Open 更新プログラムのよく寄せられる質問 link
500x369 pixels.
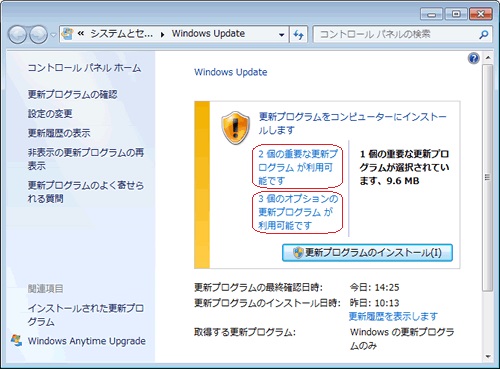click(86, 192)
